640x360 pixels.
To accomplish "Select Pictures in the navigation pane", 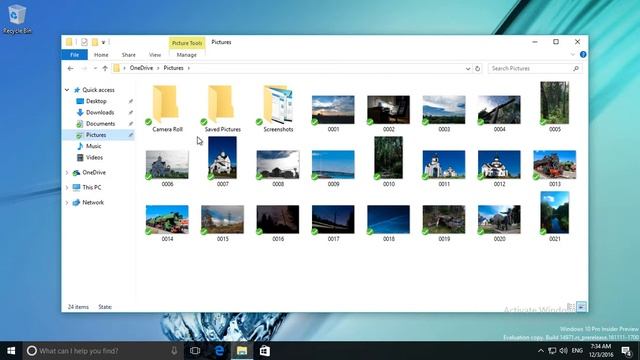I will point(96,135).
